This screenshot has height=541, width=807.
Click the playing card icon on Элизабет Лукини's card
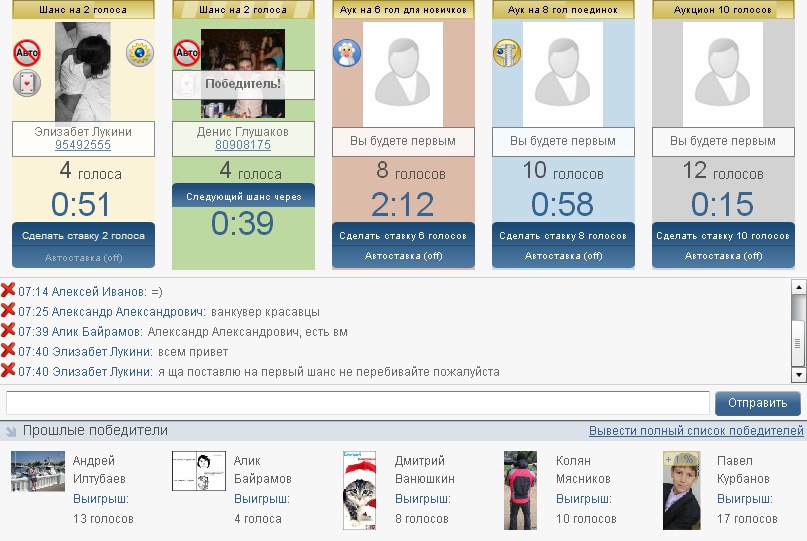click(27, 83)
